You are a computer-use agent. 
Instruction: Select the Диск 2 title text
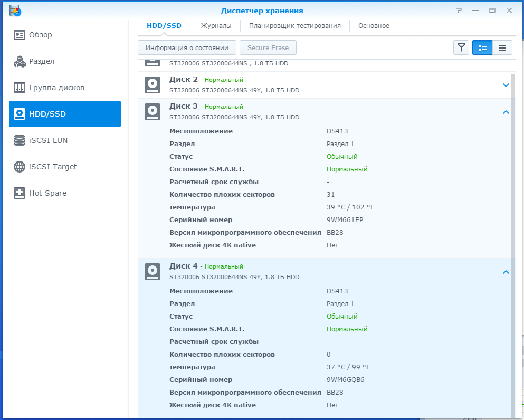coord(184,79)
